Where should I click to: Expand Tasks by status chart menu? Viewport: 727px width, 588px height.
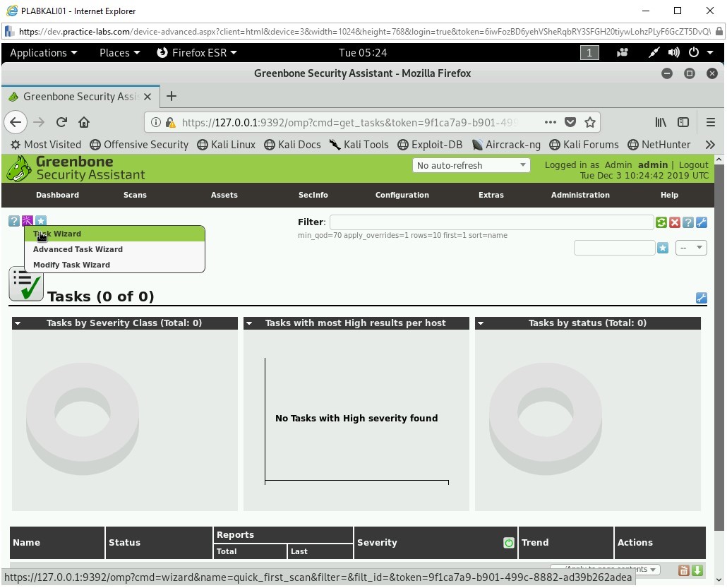tap(481, 323)
